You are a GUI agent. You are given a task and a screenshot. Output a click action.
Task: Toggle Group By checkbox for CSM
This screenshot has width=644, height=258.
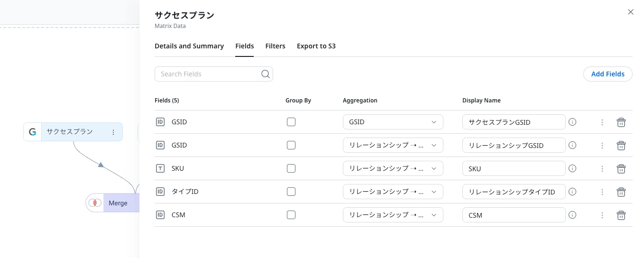291,215
